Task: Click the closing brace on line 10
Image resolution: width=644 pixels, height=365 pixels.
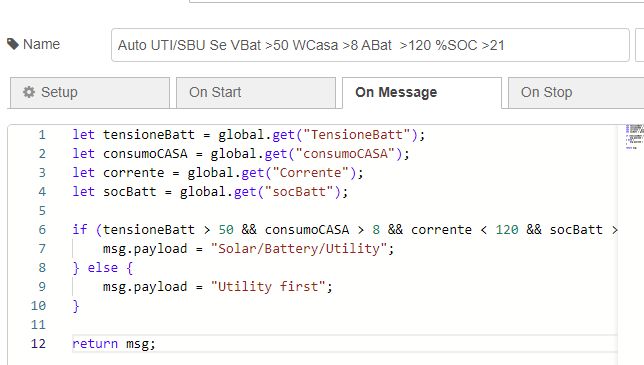Action: click(76, 306)
